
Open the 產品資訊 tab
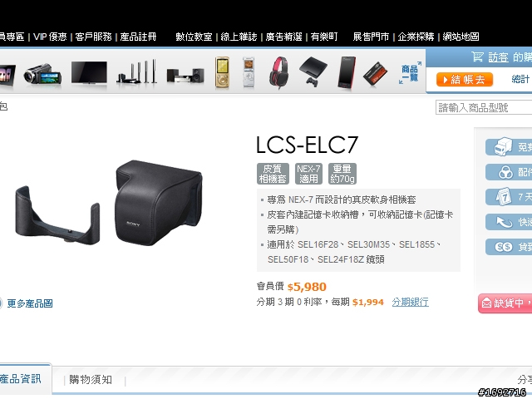click(21, 379)
